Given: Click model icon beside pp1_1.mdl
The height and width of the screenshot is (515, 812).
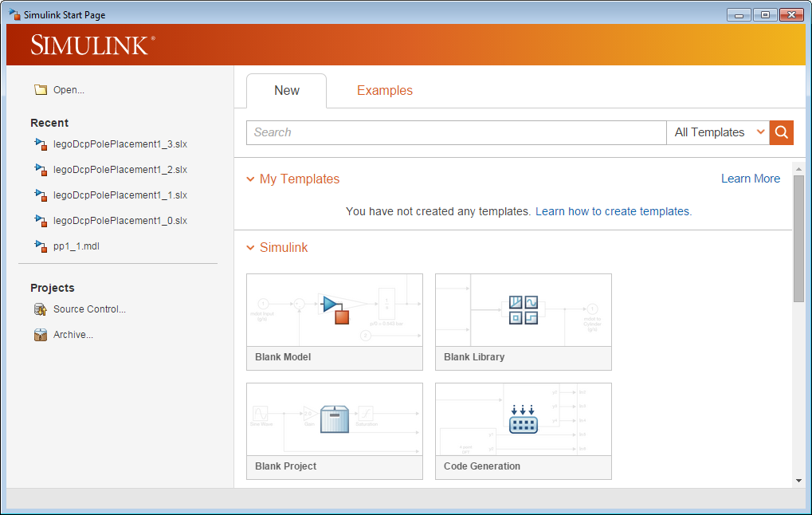Looking at the screenshot, I should (x=41, y=246).
